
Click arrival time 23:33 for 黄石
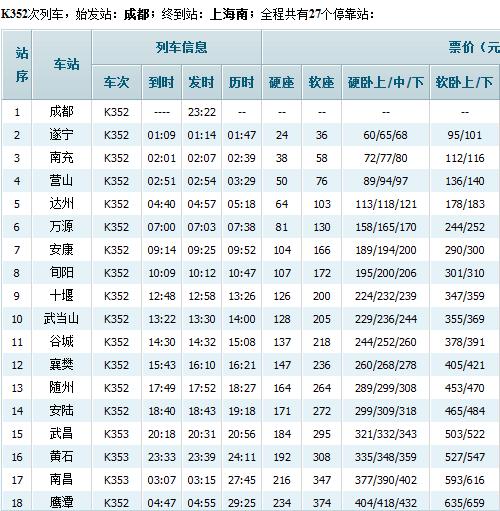(x=162, y=457)
